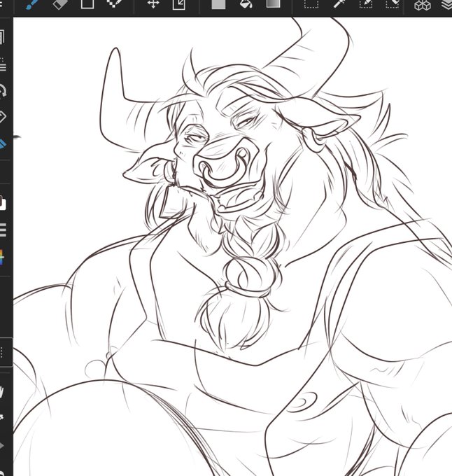Select the Dot pen tool
Viewport: 452px width, 476px height.
115,4
